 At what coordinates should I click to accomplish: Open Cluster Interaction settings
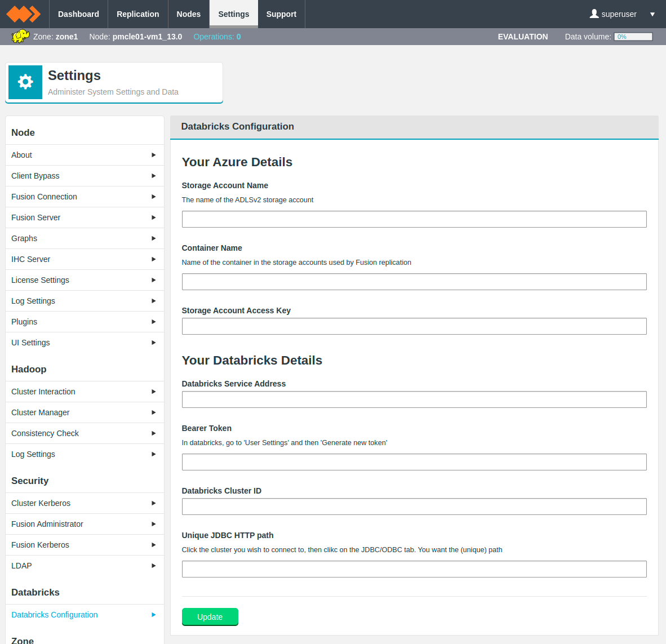[x=85, y=392]
